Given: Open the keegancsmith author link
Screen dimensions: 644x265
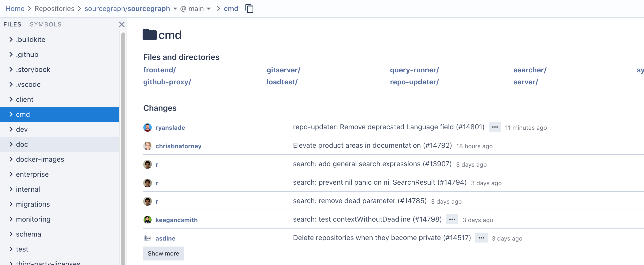Looking at the screenshot, I should [x=176, y=220].
